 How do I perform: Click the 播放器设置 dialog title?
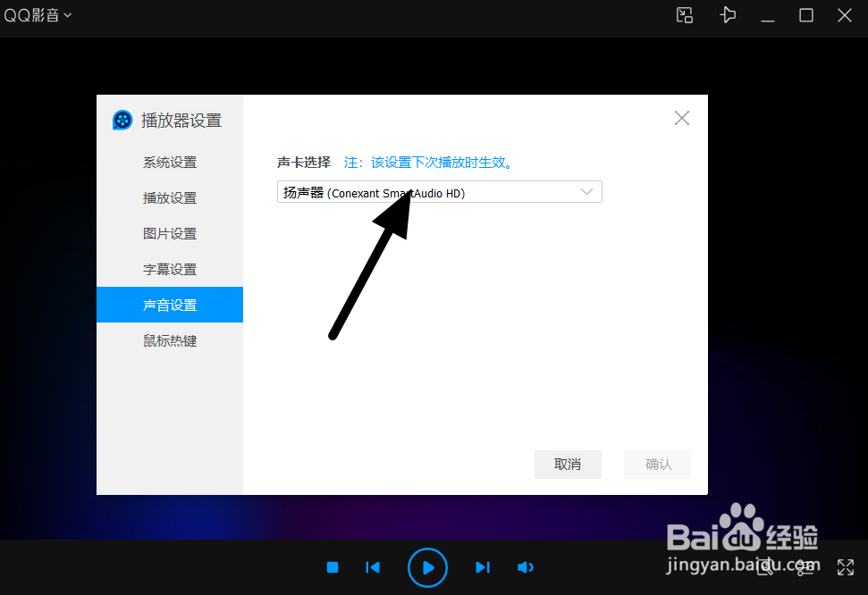[181, 120]
